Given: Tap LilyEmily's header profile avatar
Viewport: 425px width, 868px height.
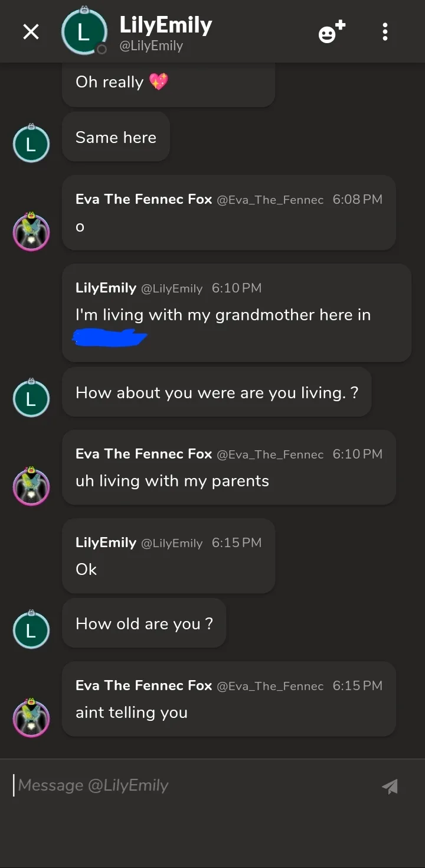Looking at the screenshot, I should click(x=84, y=32).
